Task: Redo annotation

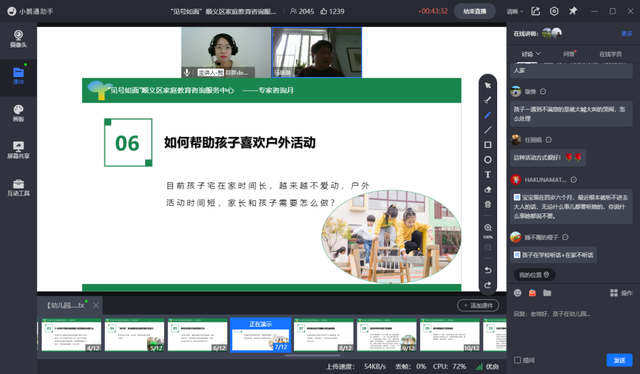Action: [488, 285]
